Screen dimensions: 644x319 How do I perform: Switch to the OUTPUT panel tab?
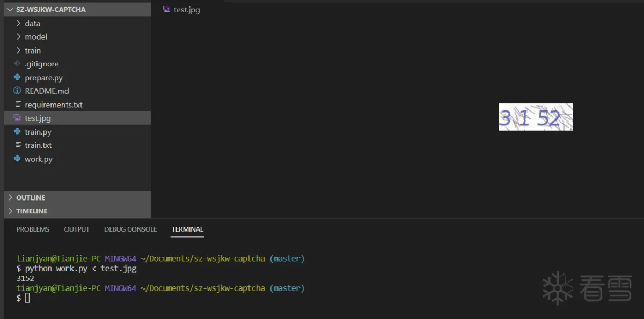point(77,229)
